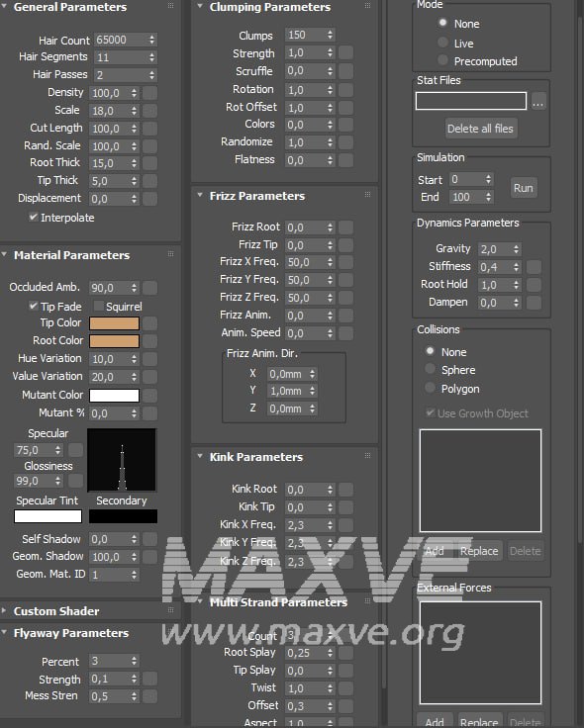
Task: Uncheck the Interpolate checkbox
Action: click(x=34, y=217)
